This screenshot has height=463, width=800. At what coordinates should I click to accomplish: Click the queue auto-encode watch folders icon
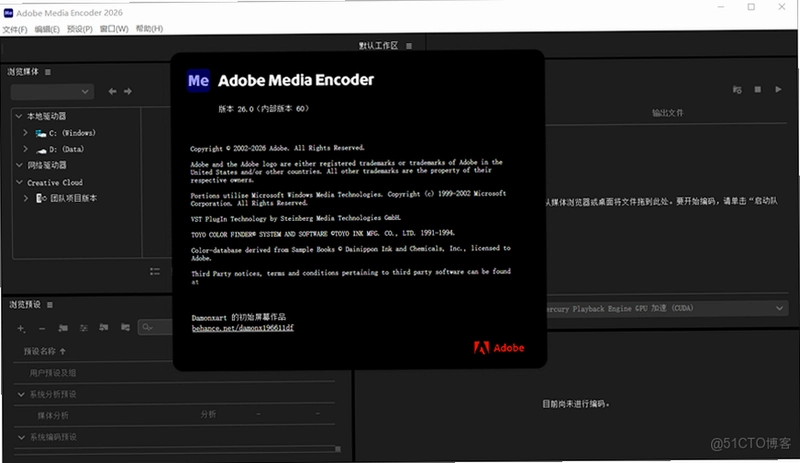[737, 90]
